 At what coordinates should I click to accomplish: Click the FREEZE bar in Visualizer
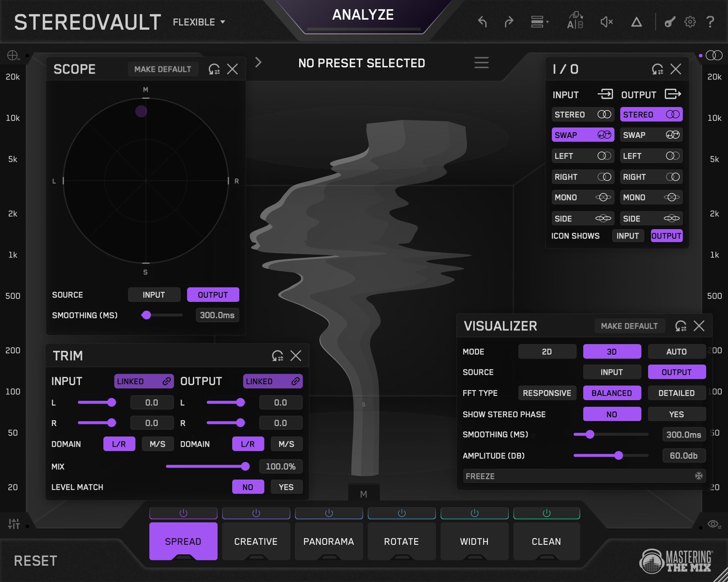(584, 476)
